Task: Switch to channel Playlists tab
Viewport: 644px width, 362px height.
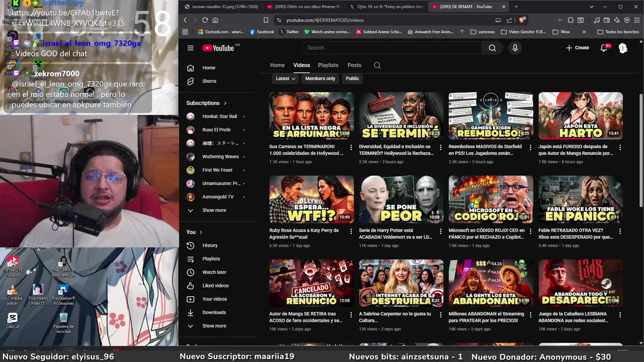Action: pos(328,65)
